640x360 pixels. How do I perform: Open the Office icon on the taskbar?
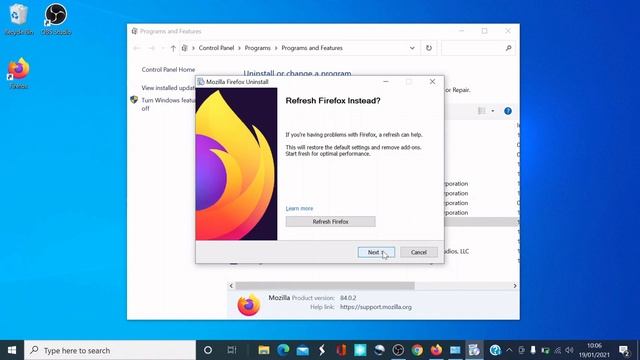(341, 350)
